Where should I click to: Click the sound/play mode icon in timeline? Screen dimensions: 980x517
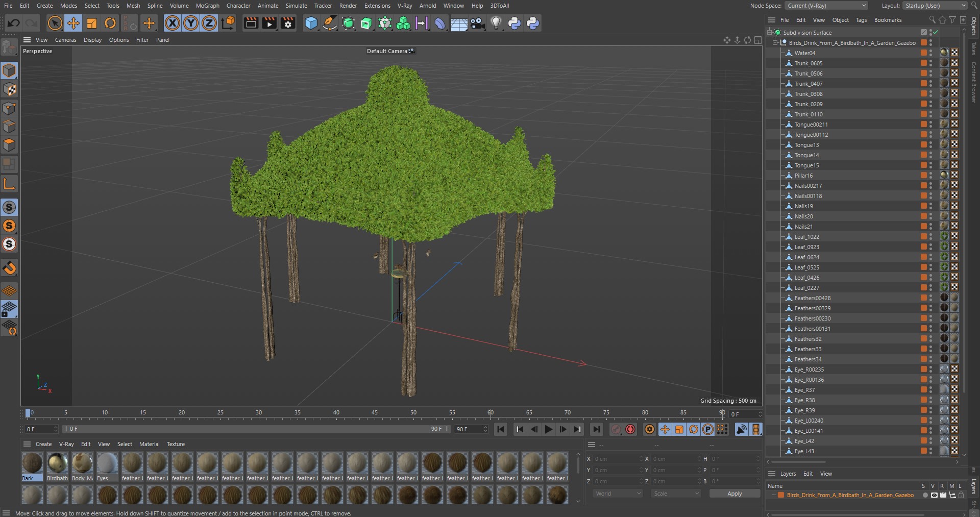pos(742,429)
